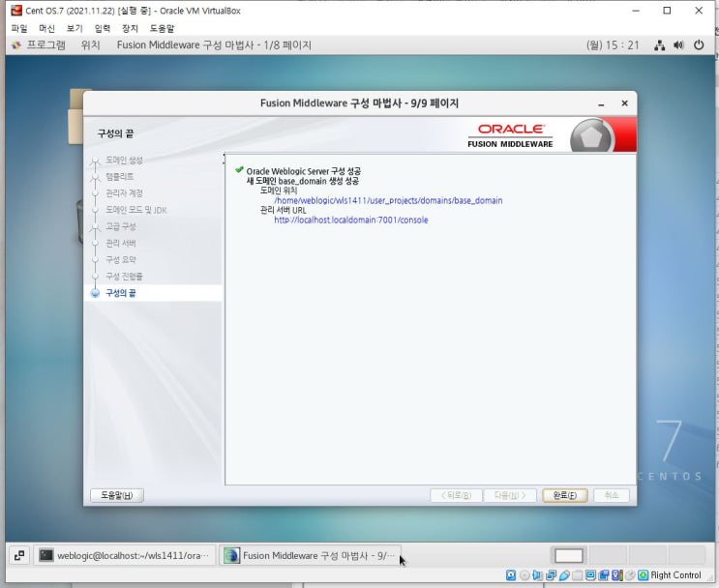Click 'Oracle Weblogic Server 구성 성공' text
Viewport: 719px width, 588px height.
pyautogui.click(x=303, y=171)
